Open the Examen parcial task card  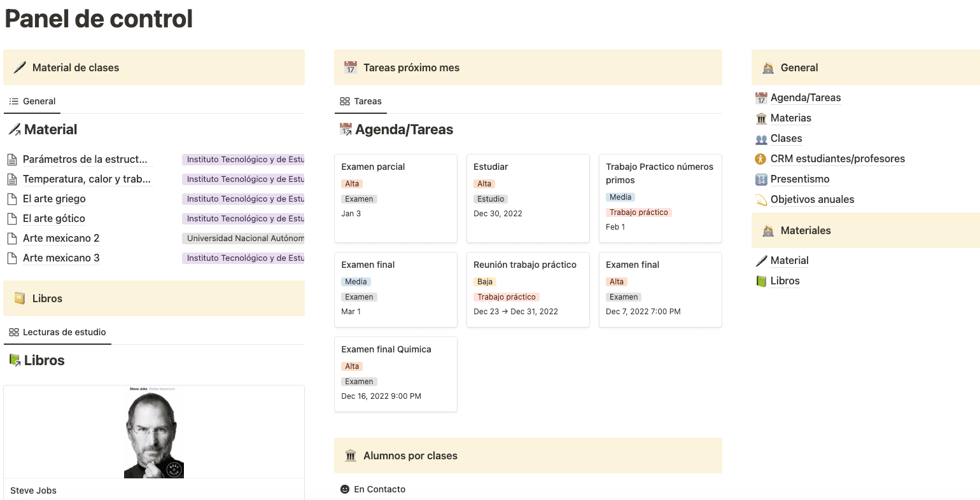pyautogui.click(x=395, y=197)
